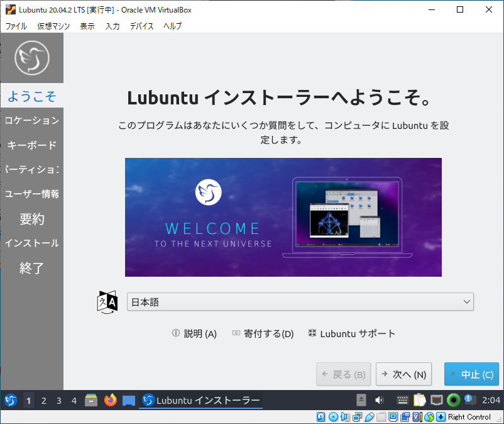Select the ようこそ step in sidebar
Viewport: 504px width, 424px height.
(x=32, y=96)
